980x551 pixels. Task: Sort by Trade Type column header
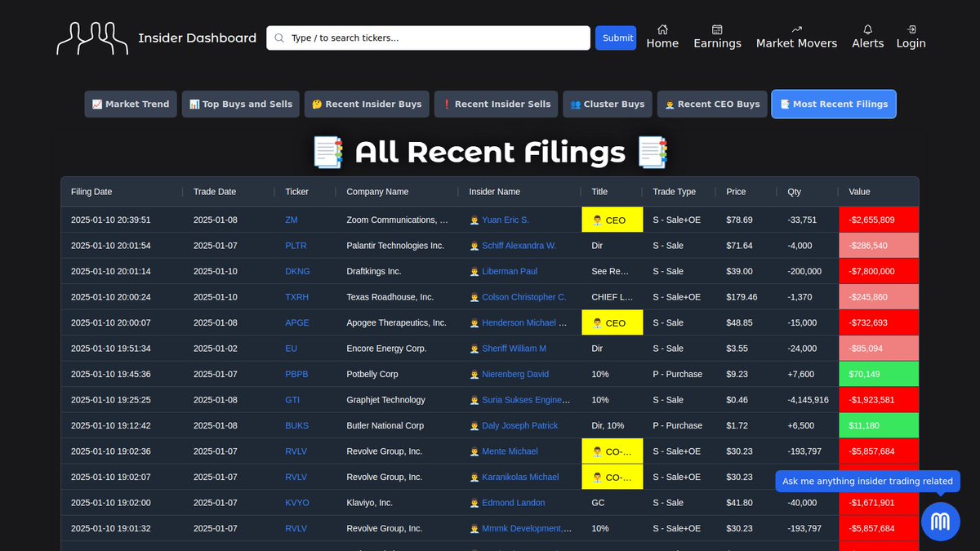[675, 192]
